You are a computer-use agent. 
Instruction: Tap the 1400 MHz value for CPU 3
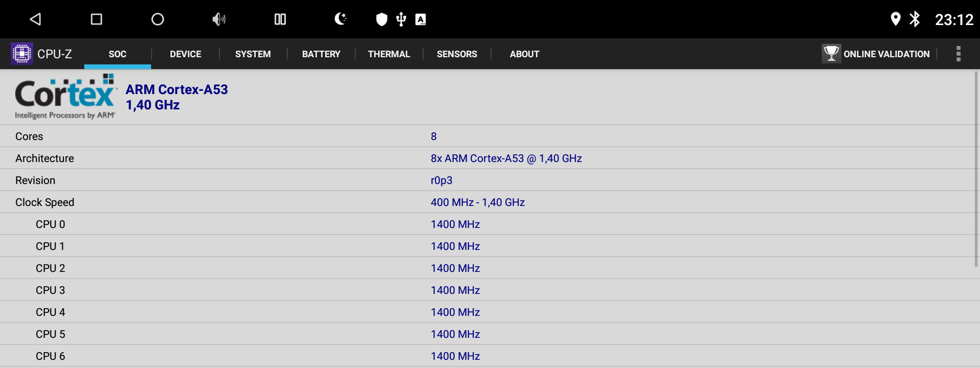455,290
